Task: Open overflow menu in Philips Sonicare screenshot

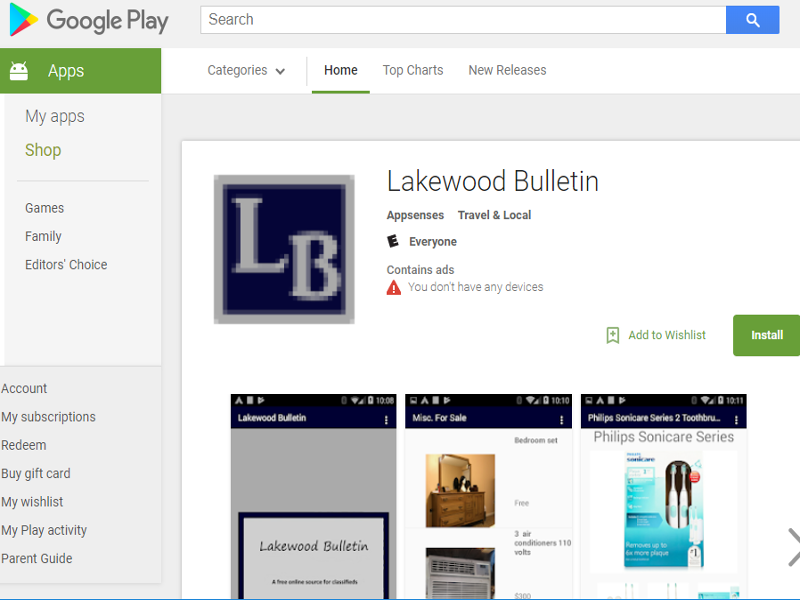Action: tap(736, 420)
